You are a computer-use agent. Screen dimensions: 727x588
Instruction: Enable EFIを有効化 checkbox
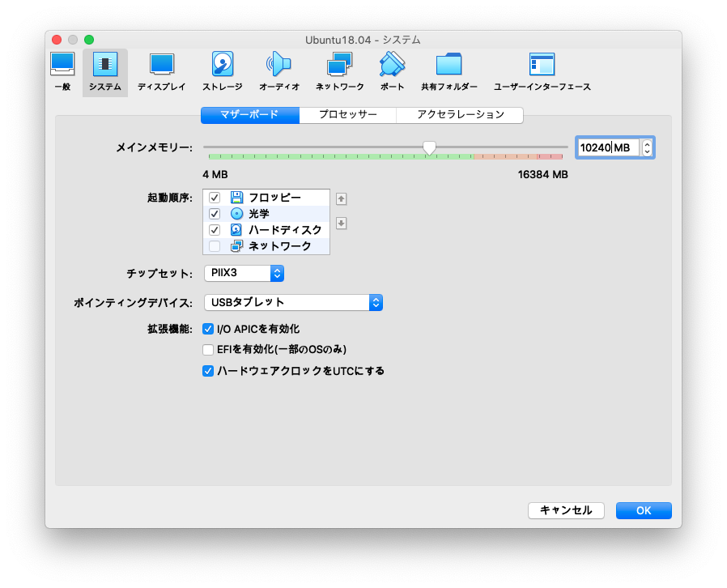(208, 350)
